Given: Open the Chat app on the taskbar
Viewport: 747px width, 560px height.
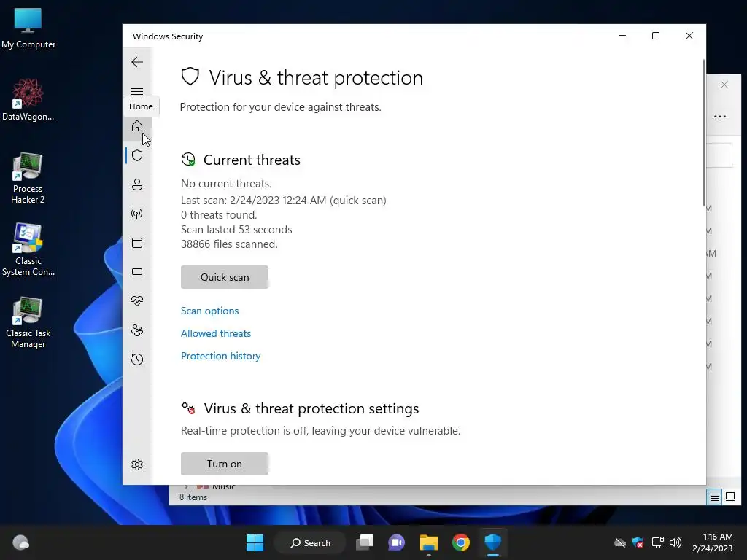Looking at the screenshot, I should (396, 542).
